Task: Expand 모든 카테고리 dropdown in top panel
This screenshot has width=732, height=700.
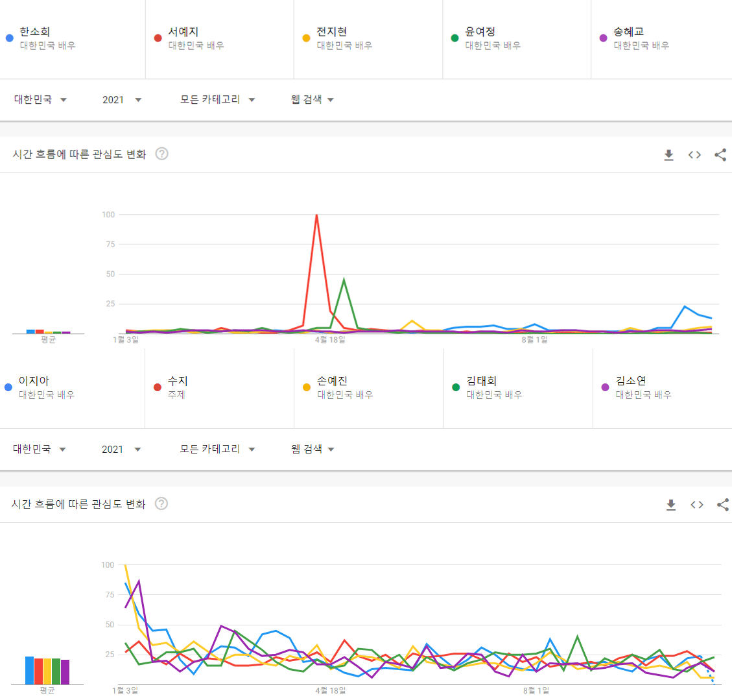Action: (x=218, y=99)
